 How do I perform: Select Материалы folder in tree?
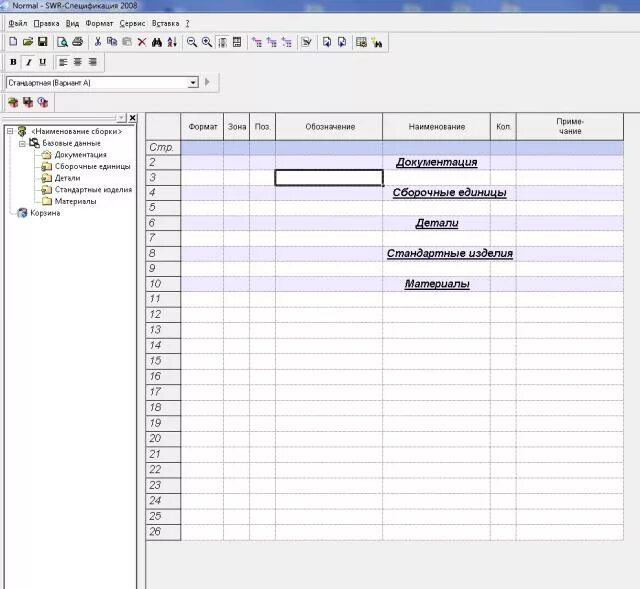tap(76, 201)
